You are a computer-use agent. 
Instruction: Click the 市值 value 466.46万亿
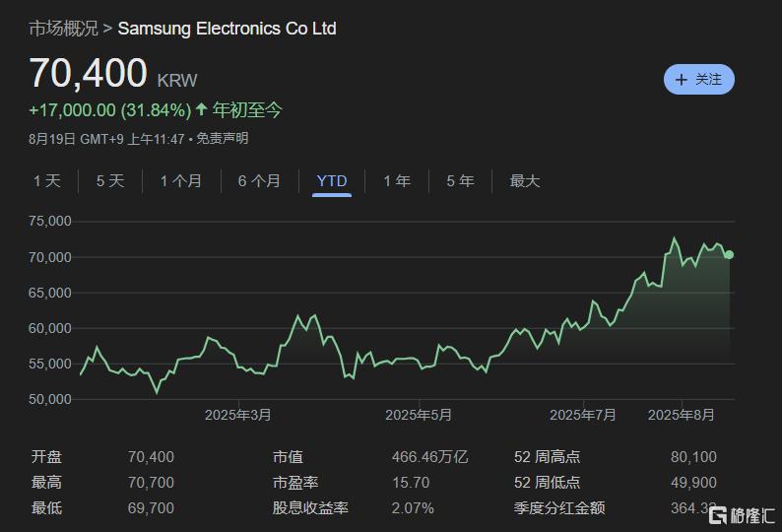pos(429,457)
